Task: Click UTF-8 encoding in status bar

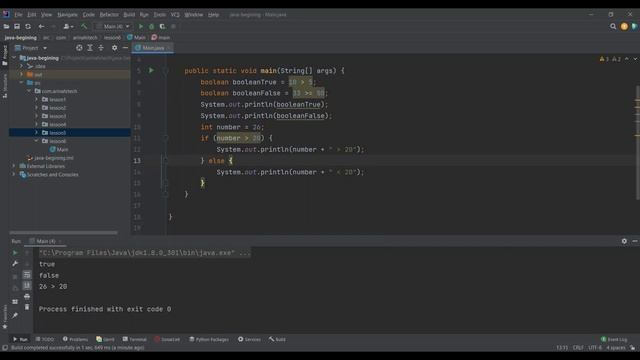Action: [x=595, y=348]
